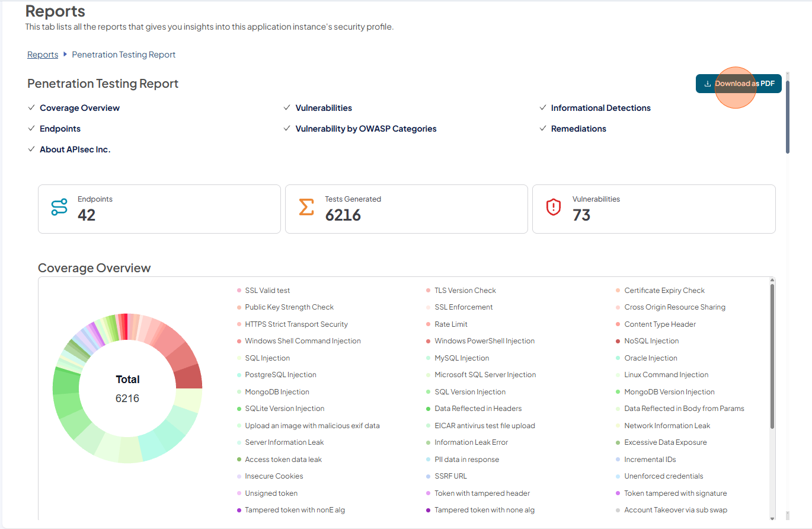812x529 pixels.
Task: Click the Tests Generated card value 6216
Action: [x=343, y=215]
